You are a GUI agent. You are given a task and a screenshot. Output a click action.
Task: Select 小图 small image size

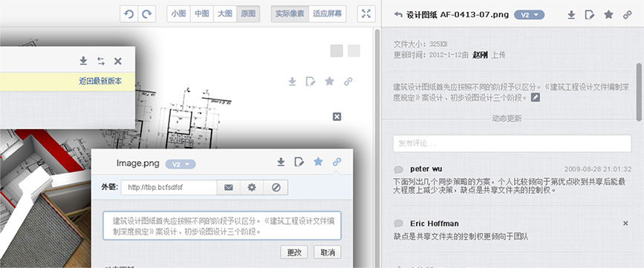point(179,13)
